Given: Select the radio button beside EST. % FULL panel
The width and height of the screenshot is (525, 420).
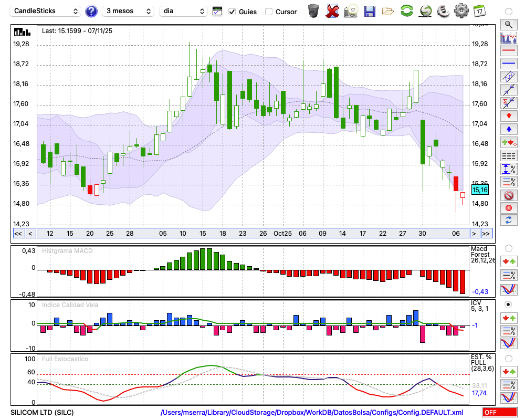Looking at the screenshot, I should (508, 359).
